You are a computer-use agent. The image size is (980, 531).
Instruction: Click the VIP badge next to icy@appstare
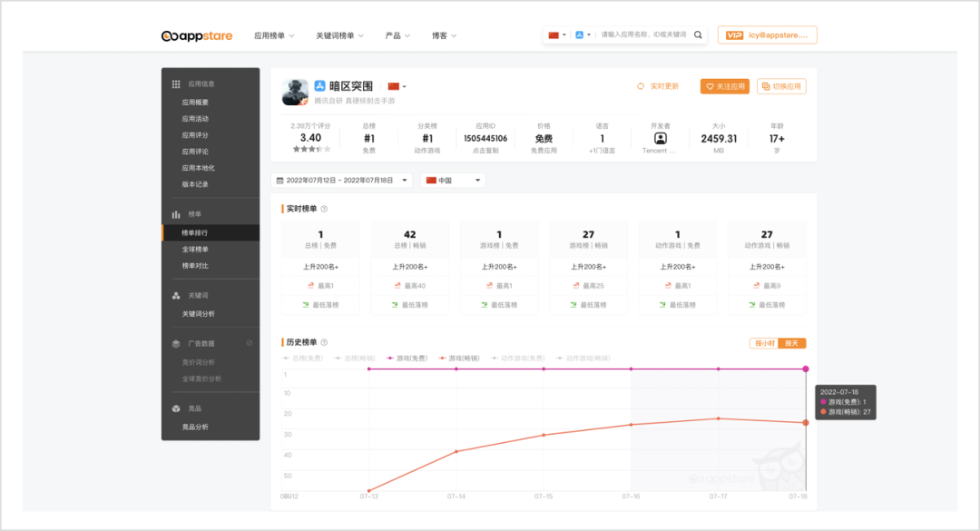736,34
